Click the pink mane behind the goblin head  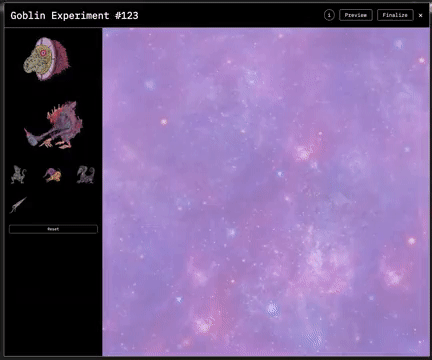[x=61, y=58]
